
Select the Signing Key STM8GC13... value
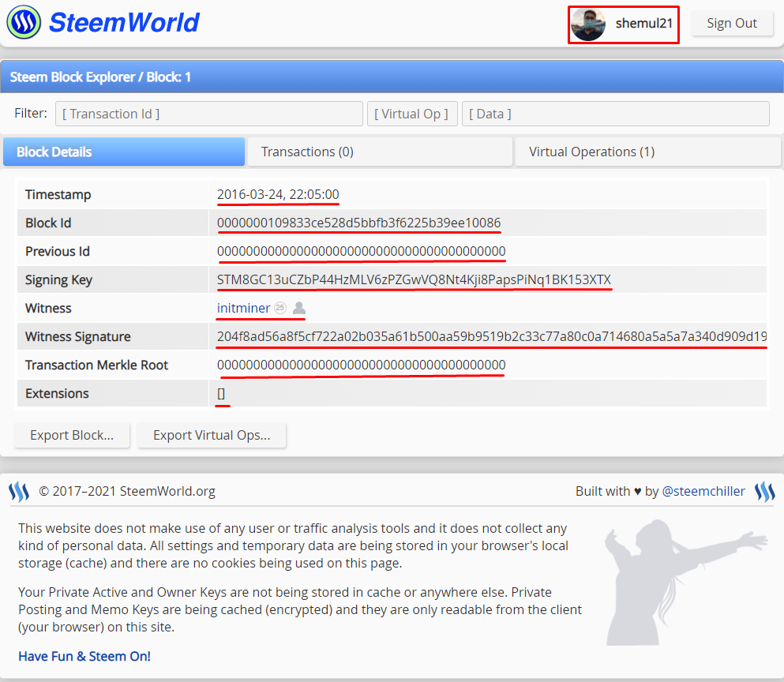pyautogui.click(x=414, y=280)
